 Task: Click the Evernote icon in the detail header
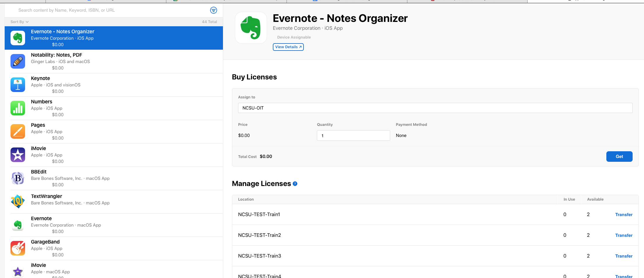(251, 27)
